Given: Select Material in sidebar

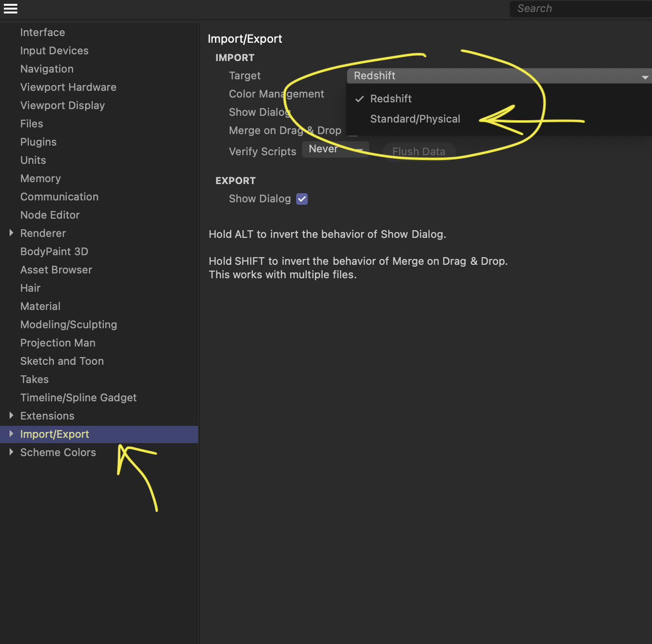Looking at the screenshot, I should [x=40, y=306].
